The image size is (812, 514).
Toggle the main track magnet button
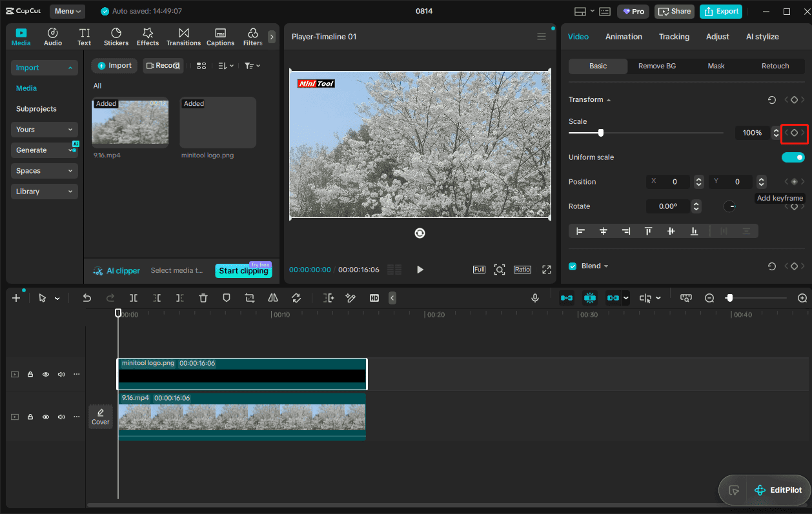click(x=566, y=298)
